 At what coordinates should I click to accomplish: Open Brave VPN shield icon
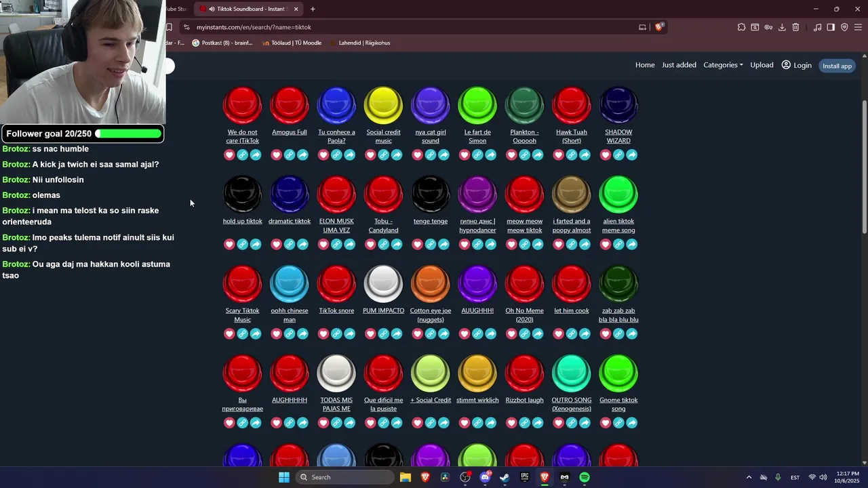pyautogui.click(x=844, y=27)
